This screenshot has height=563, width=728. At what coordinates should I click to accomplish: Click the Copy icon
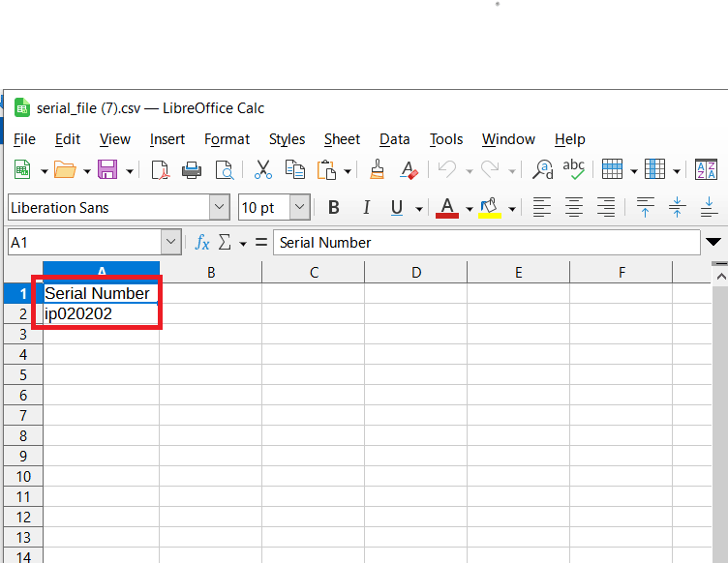[295, 169]
